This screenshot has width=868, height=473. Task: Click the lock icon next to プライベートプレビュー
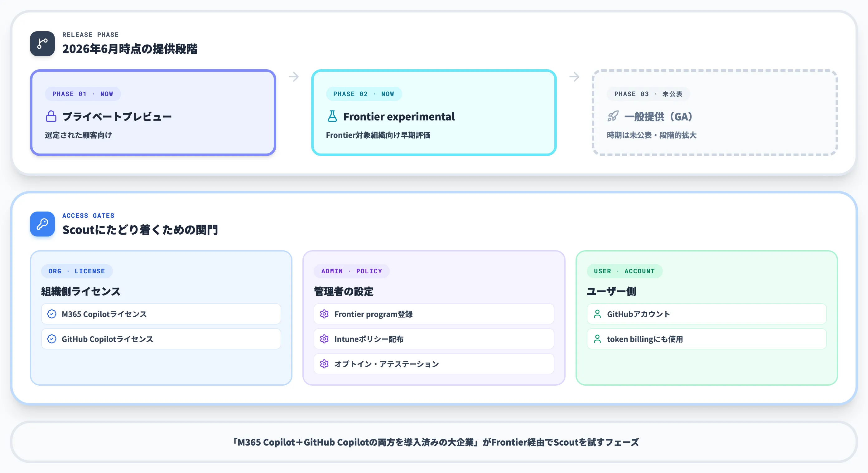[x=51, y=116]
